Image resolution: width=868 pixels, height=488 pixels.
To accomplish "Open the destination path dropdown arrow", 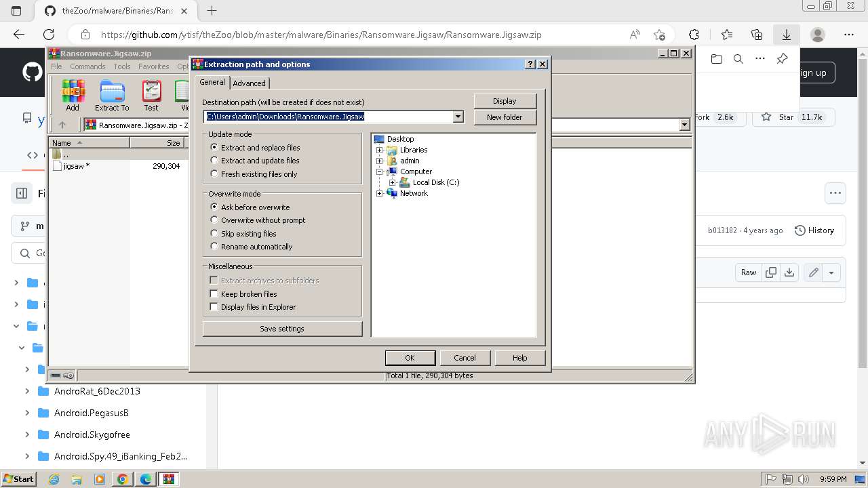I will click(458, 117).
